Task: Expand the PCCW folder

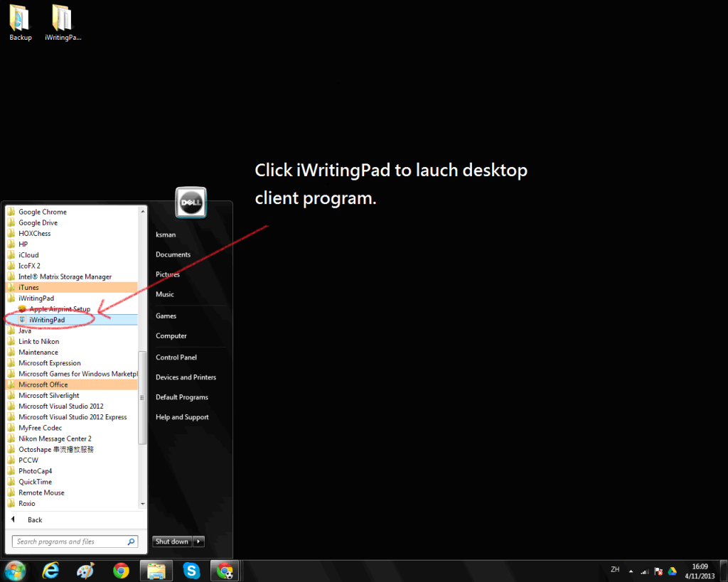Action: click(x=72, y=460)
